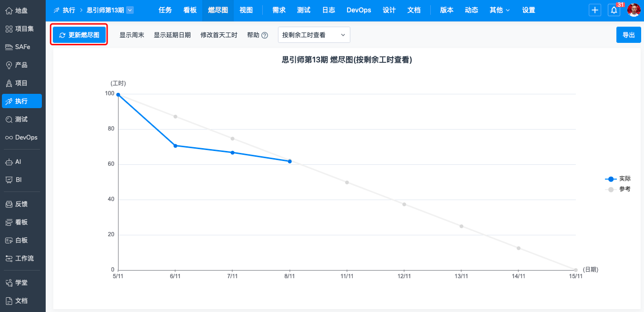The image size is (644, 312).
Task: Open the 文档 tab in top navigation
Action: pos(414,10)
